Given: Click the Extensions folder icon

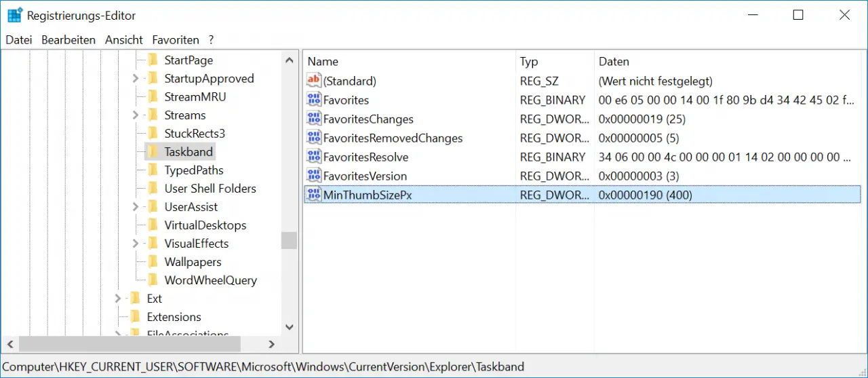Looking at the screenshot, I should [x=135, y=317].
